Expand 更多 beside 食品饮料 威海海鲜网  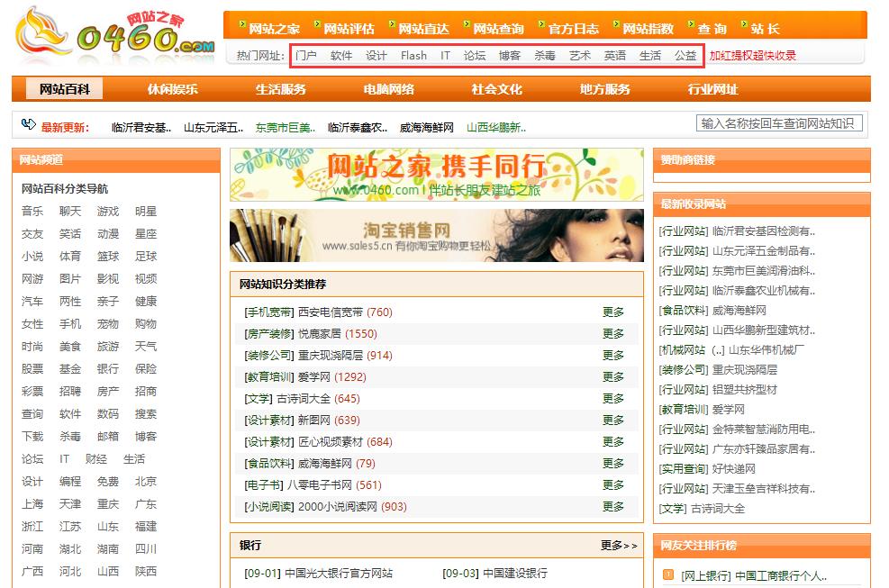click(x=615, y=462)
